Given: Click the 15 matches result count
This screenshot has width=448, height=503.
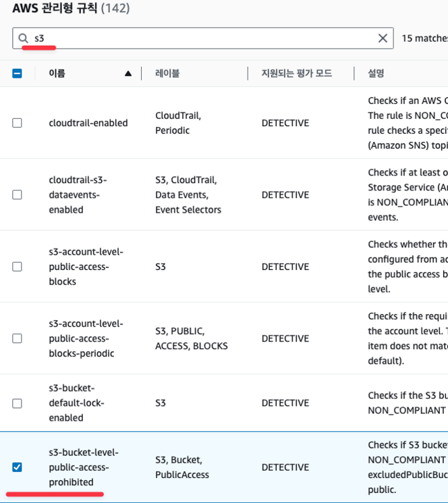Looking at the screenshot, I should [x=425, y=38].
